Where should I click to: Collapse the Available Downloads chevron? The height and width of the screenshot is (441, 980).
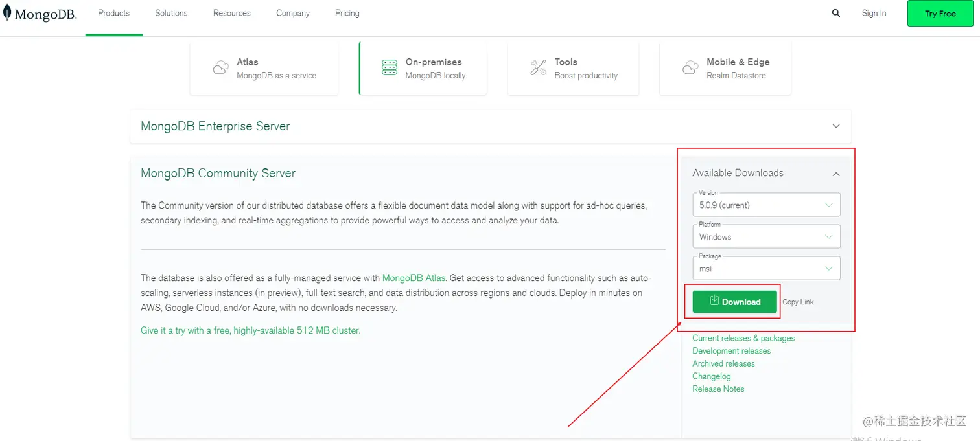point(836,174)
